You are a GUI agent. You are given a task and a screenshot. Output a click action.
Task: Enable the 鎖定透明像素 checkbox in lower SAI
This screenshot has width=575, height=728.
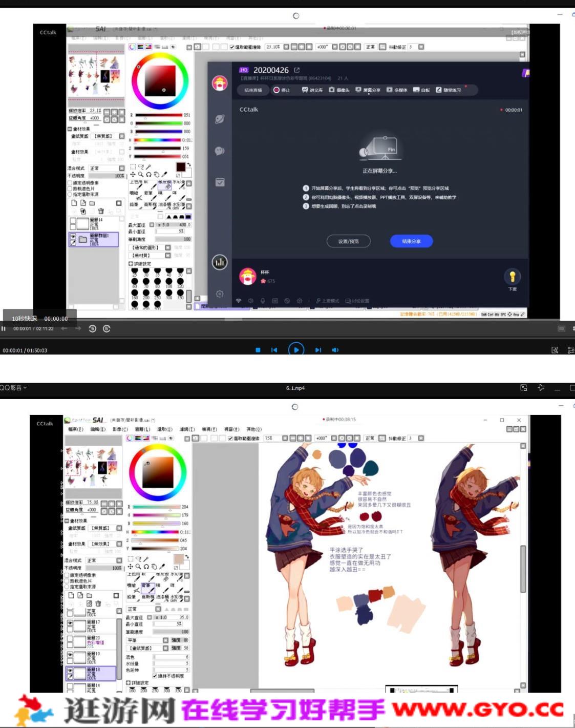[x=67, y=575]
